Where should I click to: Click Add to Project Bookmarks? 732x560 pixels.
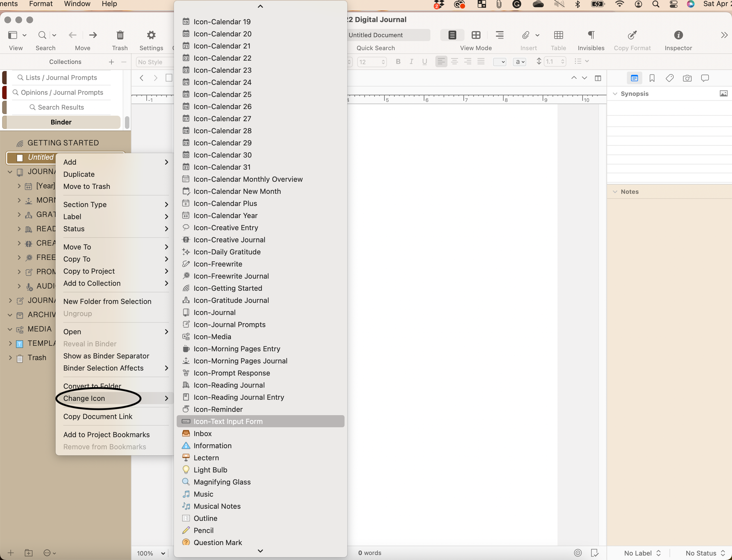[106, 434]
